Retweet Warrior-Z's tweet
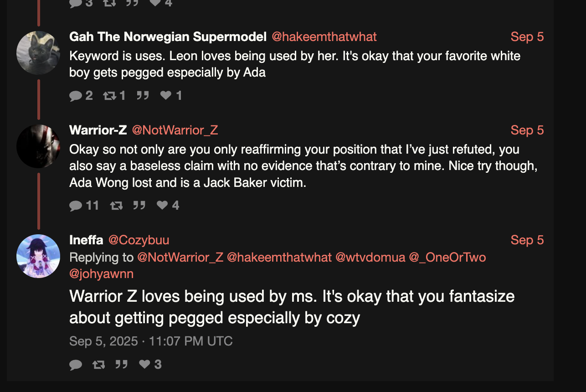 (x=116, y=206)
